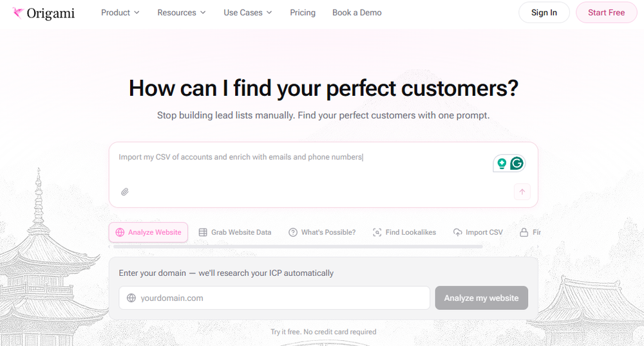Expand the Product dropdown menu
The width and height of the screenshot is (644, 346).
coord(120,13)
